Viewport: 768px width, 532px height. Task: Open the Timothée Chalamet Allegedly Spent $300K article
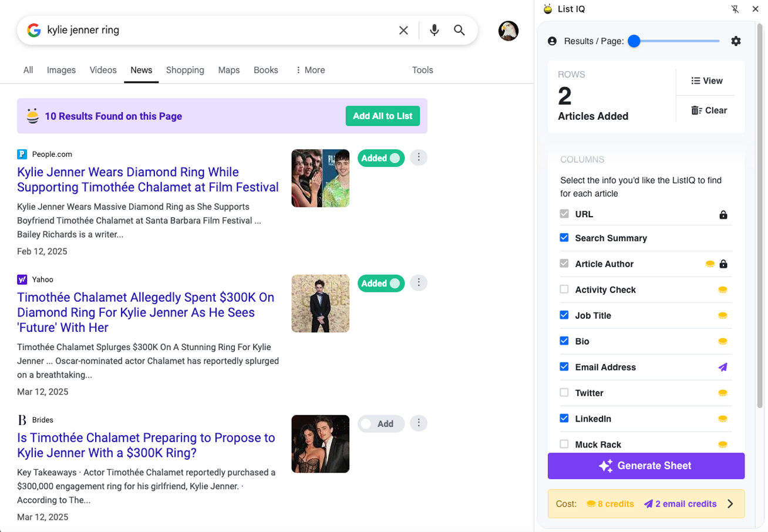pyautogui.click(x=146, y=312)
